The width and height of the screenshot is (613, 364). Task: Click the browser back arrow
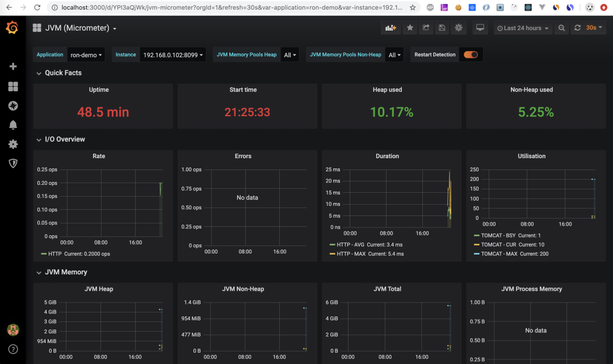(9, 7)
